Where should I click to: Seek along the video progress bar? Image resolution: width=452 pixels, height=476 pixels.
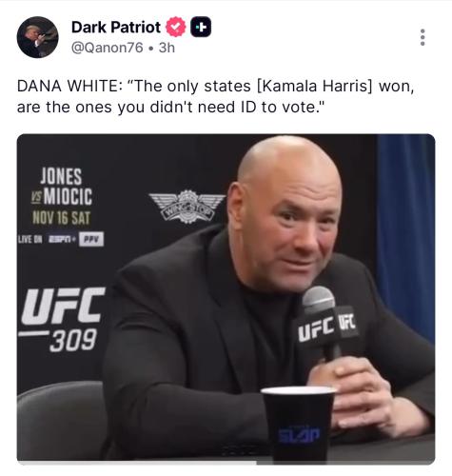[226, 463]
